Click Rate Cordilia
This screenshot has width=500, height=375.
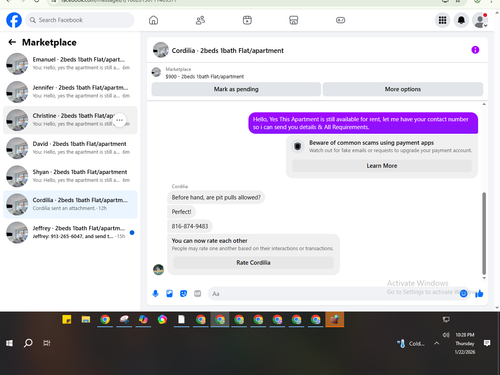(253, 263)
